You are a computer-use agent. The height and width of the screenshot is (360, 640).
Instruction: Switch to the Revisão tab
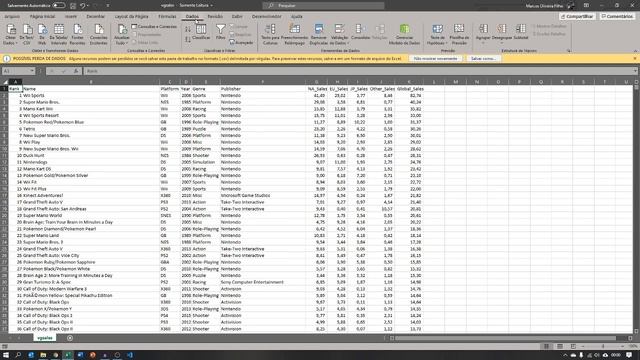[x=215, y=16]
